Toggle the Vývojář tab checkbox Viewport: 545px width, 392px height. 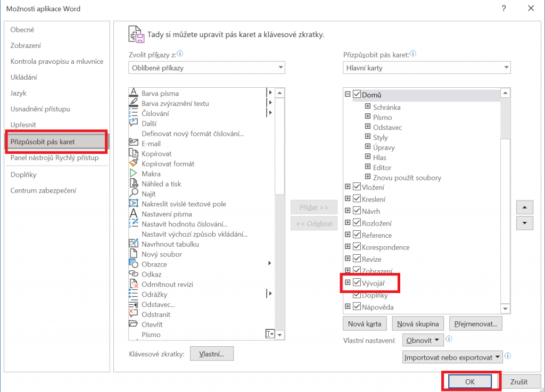point(357,283)
